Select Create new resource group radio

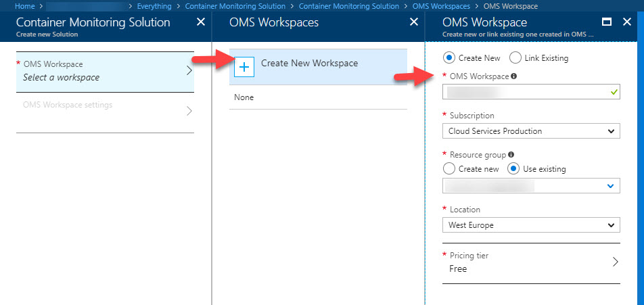pyautogui.click(x=449, y=168)
